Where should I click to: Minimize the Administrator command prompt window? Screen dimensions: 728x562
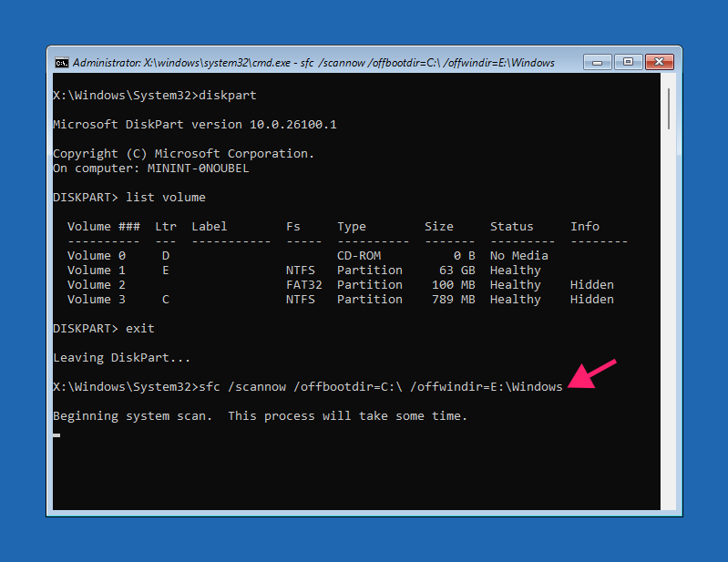click(x=598, y=62)
